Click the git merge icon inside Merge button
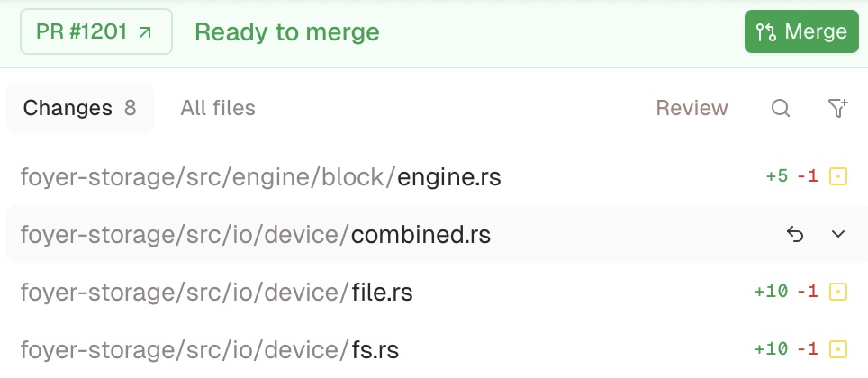Image resolution: width=868 pixels, height=378 pixels. pos(766,32)
